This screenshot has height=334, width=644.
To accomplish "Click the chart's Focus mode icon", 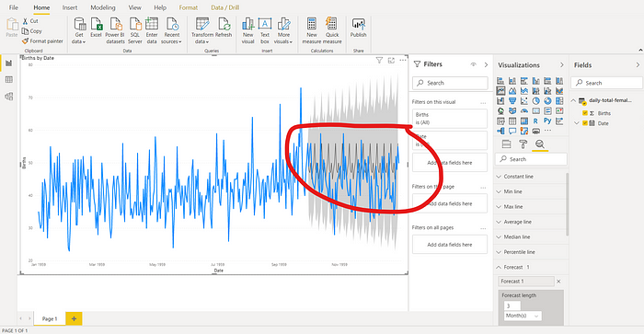I will pyautogui.click(x=391, y=61).
